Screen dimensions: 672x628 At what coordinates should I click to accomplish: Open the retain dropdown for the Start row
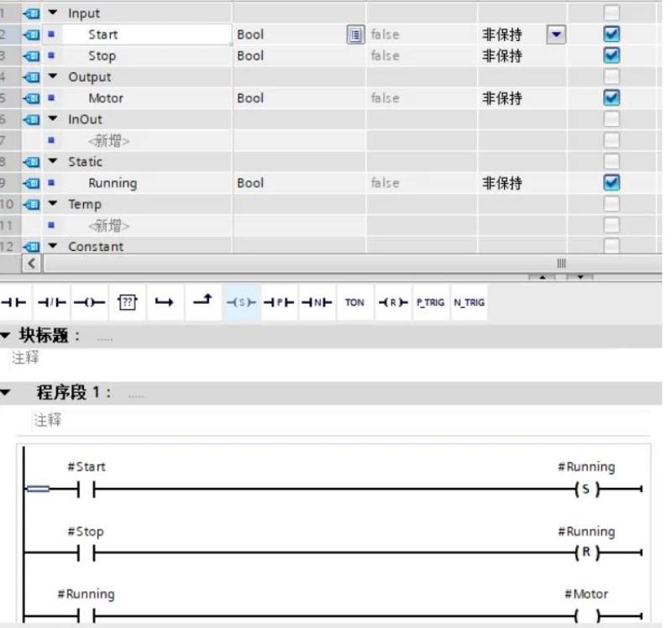point(556,34)
